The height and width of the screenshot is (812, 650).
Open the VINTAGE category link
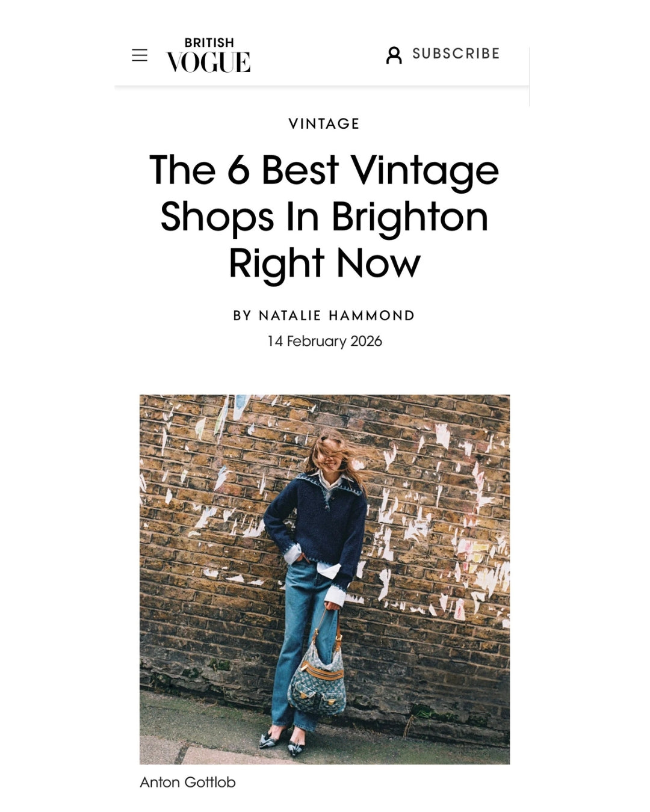(324, 124)
